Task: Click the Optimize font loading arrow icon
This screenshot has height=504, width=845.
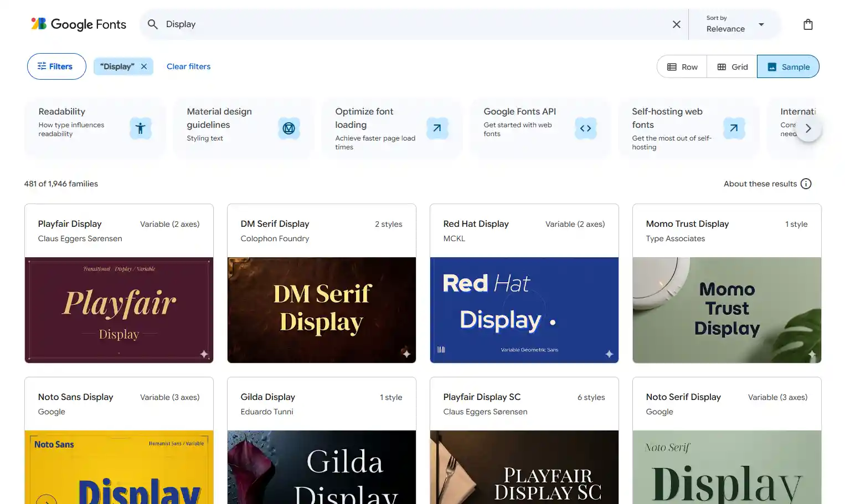Action: point(437,128)
